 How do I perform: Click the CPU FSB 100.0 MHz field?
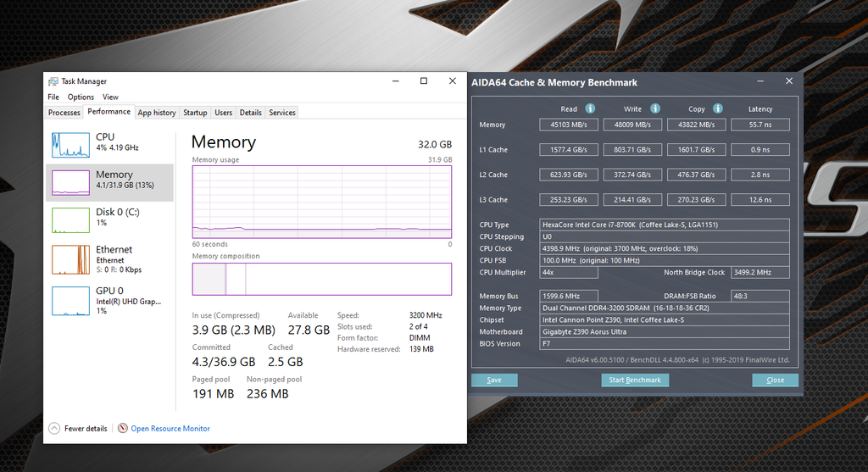[x=665, y=261]
